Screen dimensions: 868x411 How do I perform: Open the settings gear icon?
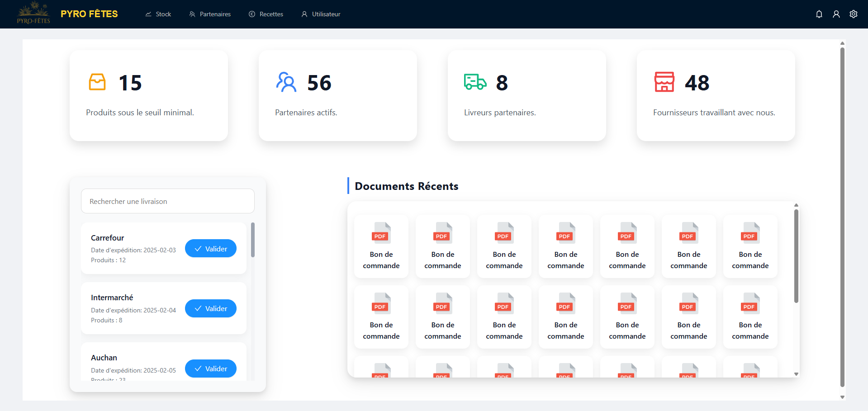tap(853, 14)
